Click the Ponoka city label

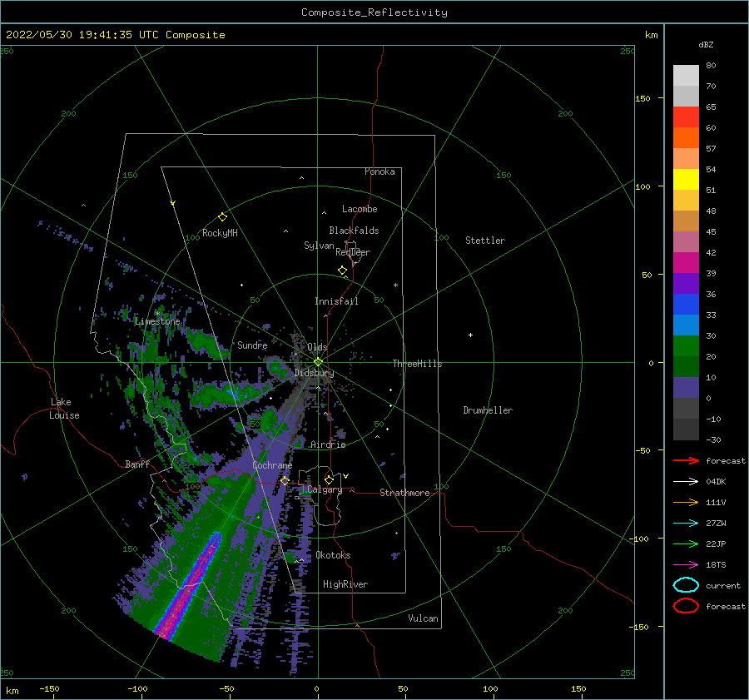379,171
